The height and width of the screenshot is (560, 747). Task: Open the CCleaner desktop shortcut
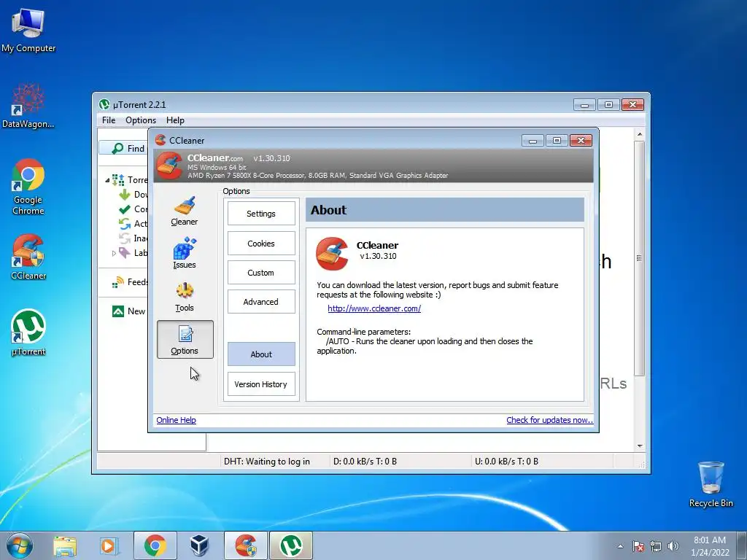point(28,257)
